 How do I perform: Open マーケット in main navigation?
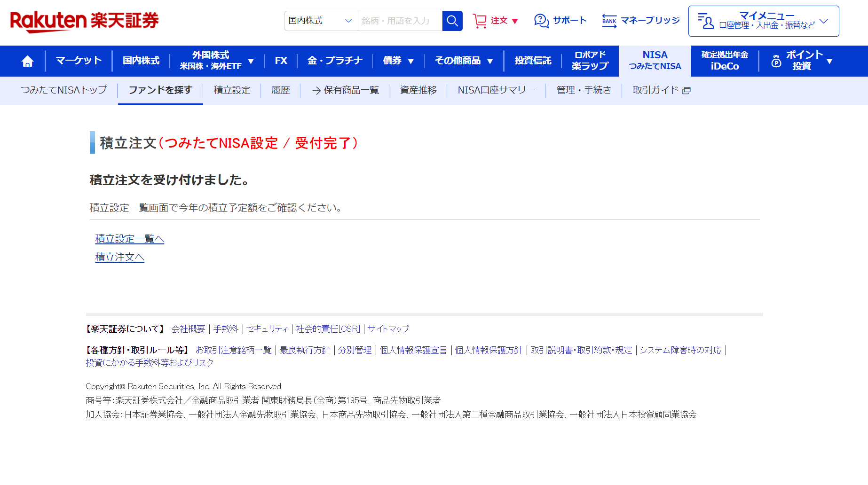pos(79,61)
